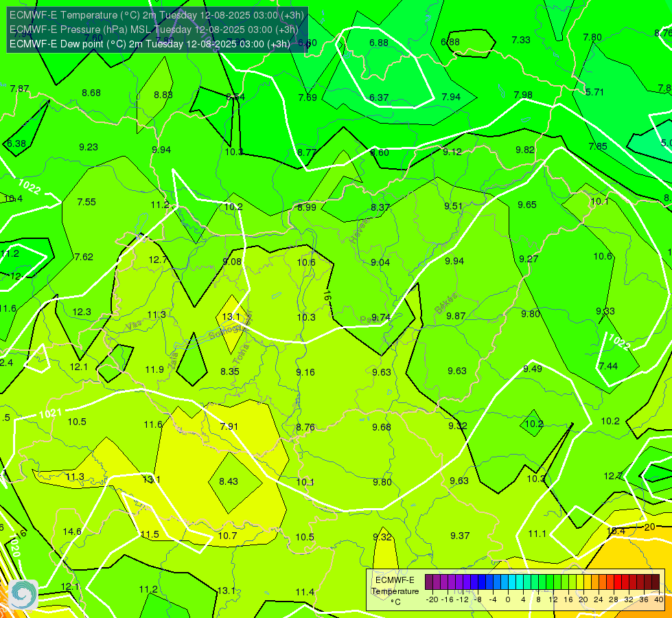This screenshot has width=672, height=618.
Task: Click the 7.55 dew point value
Action: 86,202
